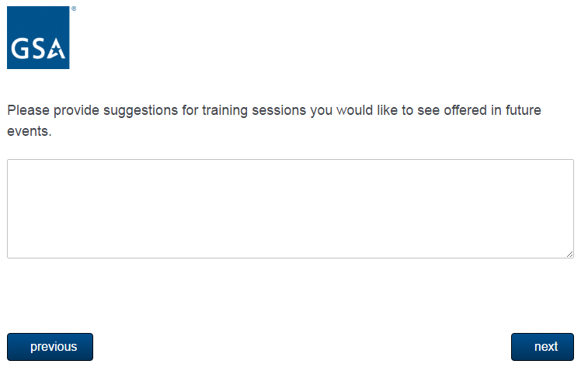Click the GSA logo

click(38, 37)
